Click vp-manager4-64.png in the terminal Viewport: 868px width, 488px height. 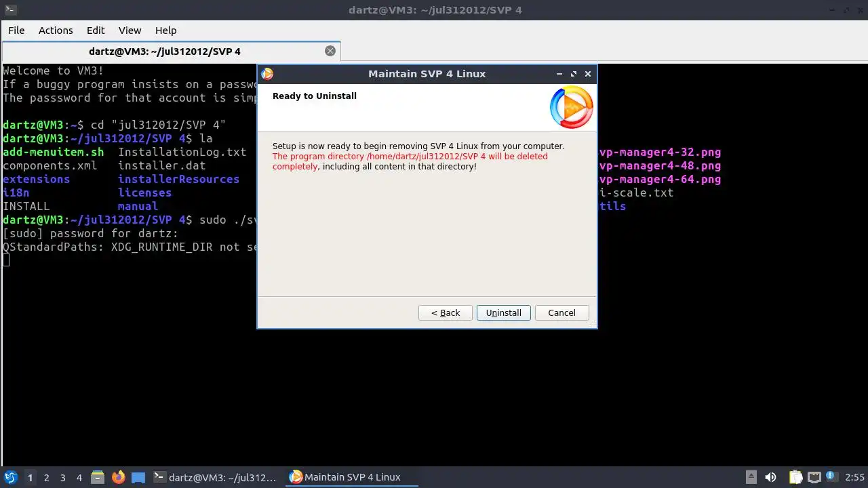tap(660, 179)
